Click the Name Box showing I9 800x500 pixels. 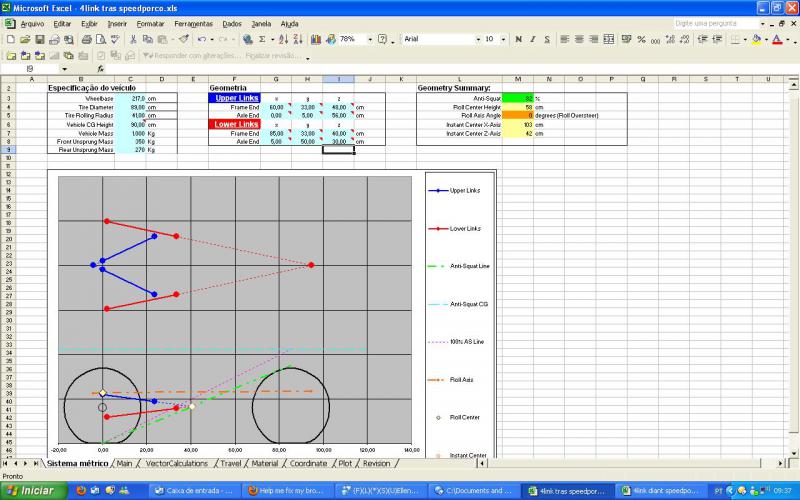(x=30, y=69)
